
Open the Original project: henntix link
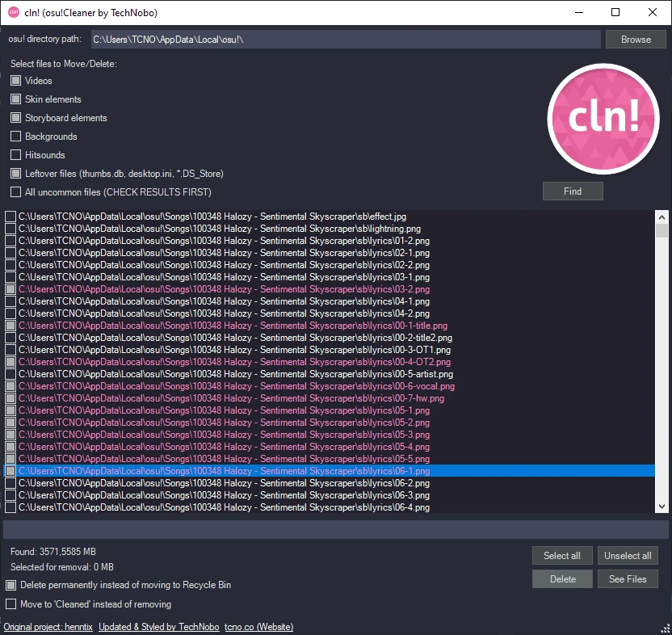pyautogui.click(x=48, y=627)
